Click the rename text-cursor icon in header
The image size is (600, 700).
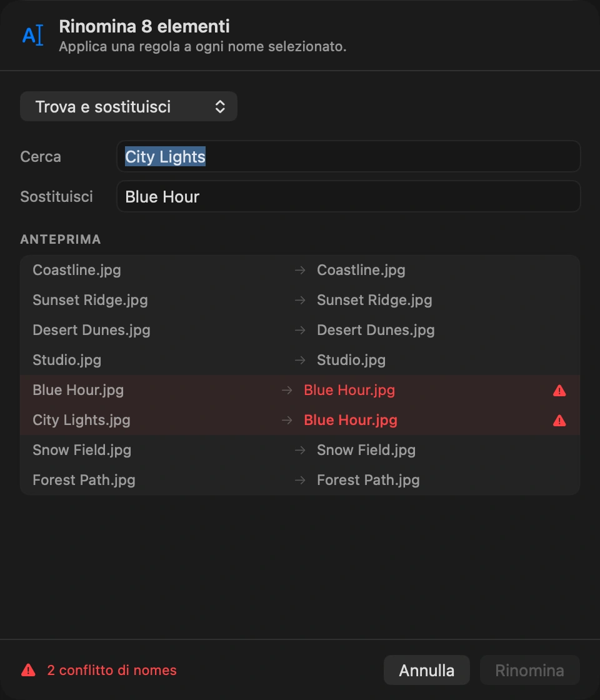pos(33,35)
